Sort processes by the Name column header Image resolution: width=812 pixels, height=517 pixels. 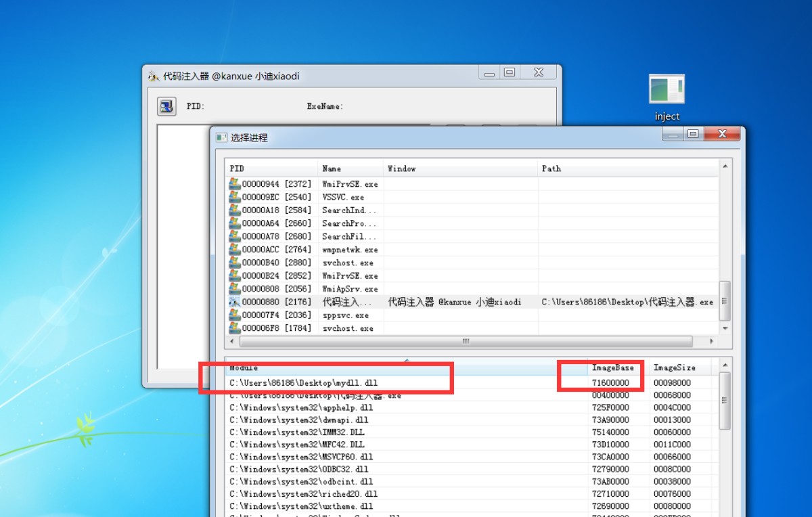(351, 168)
